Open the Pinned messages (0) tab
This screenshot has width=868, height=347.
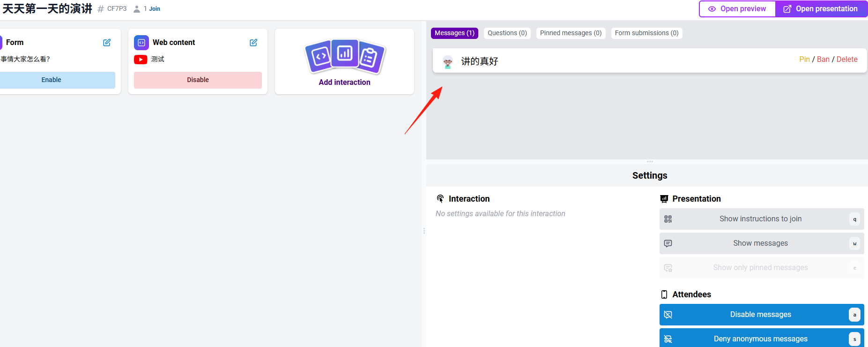click(571, 33)
